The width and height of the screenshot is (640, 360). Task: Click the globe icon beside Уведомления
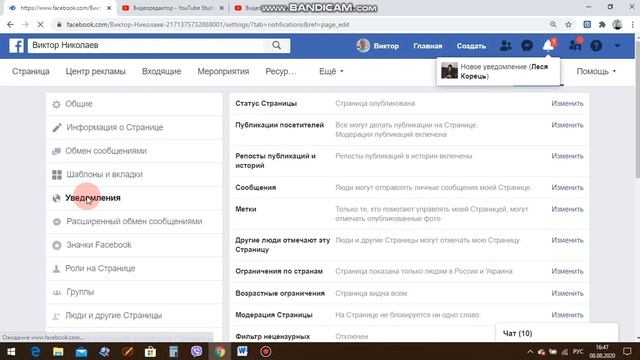point(56,198)
